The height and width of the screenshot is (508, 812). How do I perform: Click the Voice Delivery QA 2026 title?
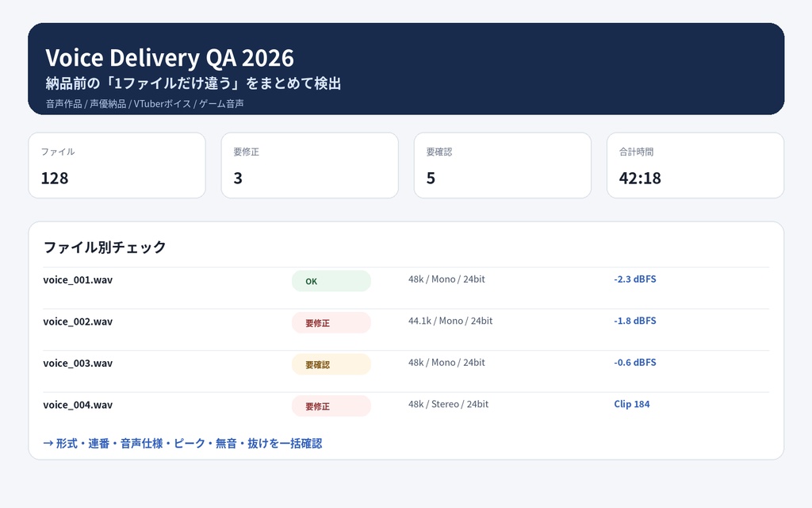(170, 57)
